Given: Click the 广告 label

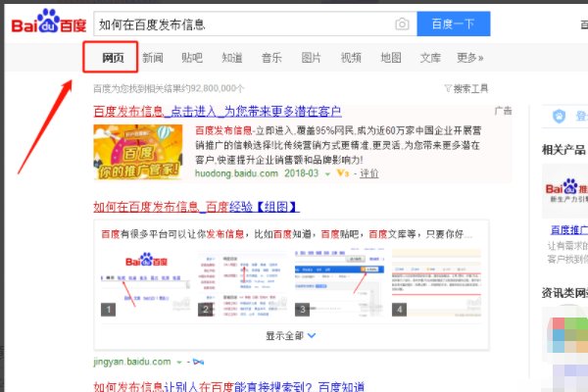Looking at the screenshot, I should click(x=503, y=111).
